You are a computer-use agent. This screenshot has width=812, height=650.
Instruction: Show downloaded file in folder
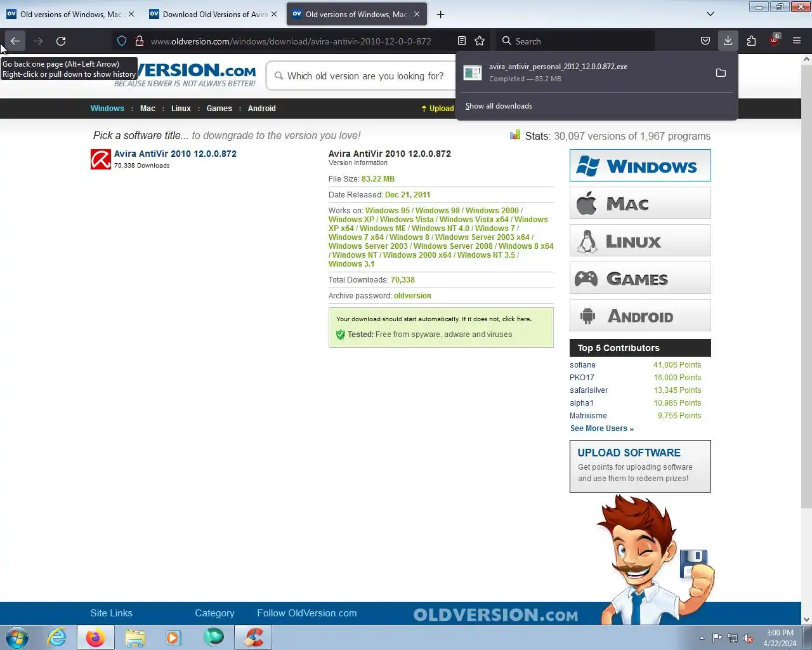click(721, 73)
